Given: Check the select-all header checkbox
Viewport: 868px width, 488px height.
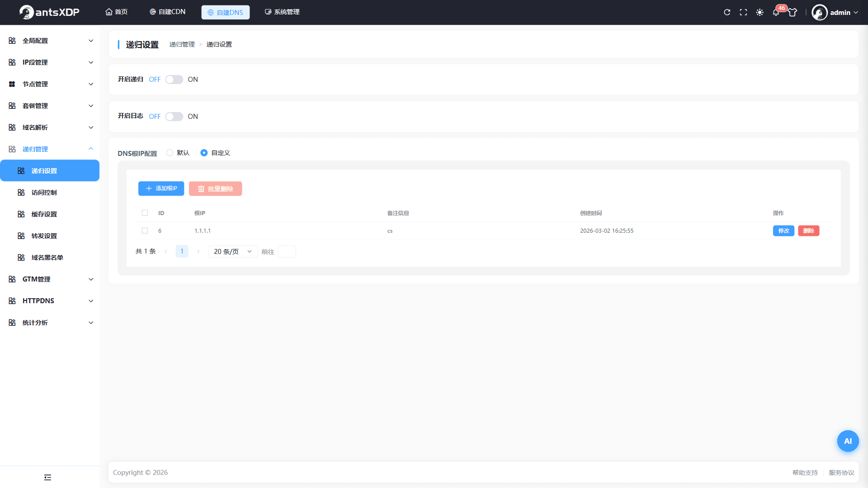Looking at the screenshot, I should (145, 213).
